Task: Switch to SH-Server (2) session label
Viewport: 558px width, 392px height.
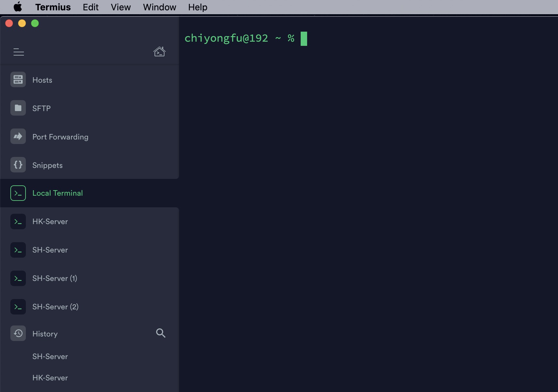Action: pyautogui.click(x=55, y=307)
